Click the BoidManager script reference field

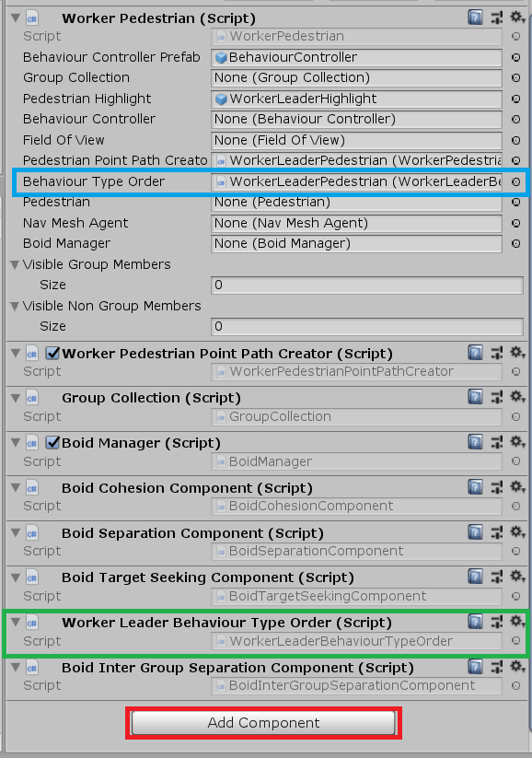pos(356,461)
